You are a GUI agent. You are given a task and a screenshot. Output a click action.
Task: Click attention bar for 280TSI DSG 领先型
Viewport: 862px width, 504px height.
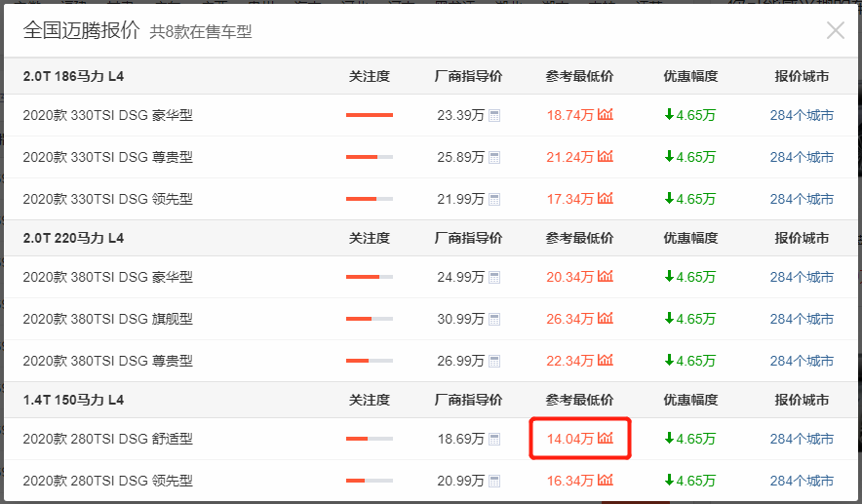(370, 481)
